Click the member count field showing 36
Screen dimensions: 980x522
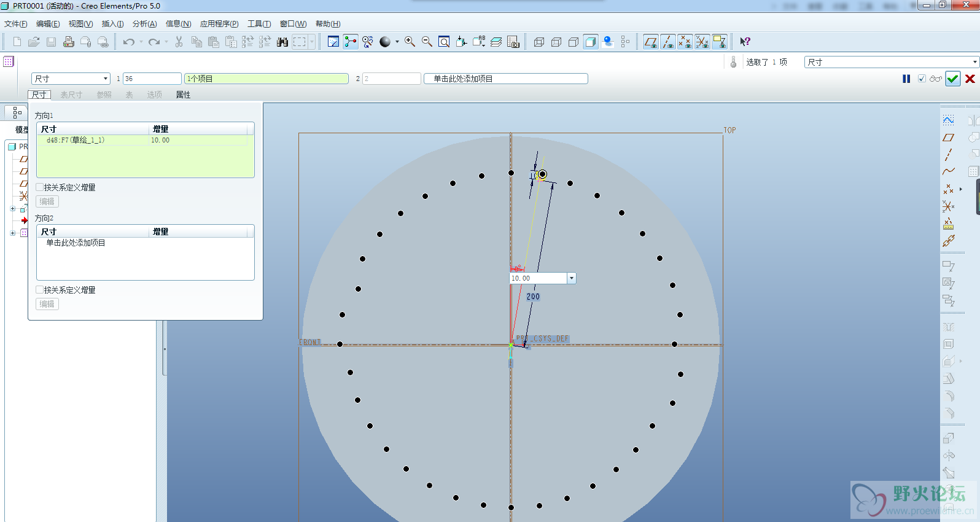152,79
